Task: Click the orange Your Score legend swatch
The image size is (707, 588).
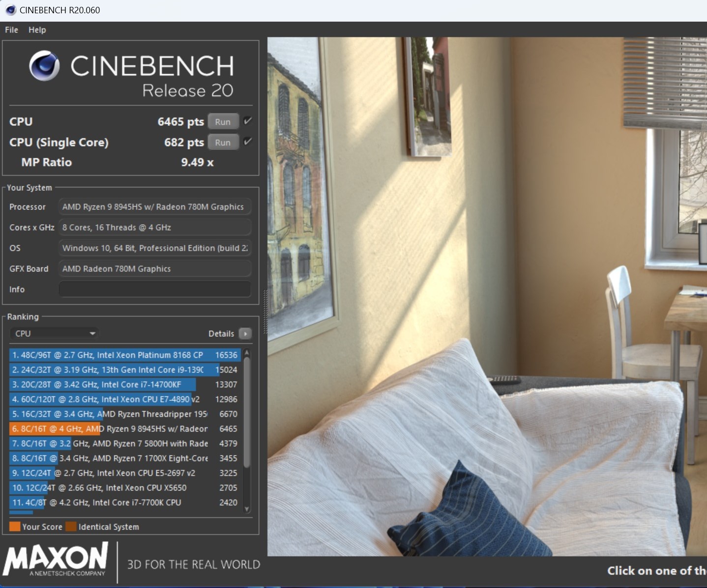Action: [15, 527]
